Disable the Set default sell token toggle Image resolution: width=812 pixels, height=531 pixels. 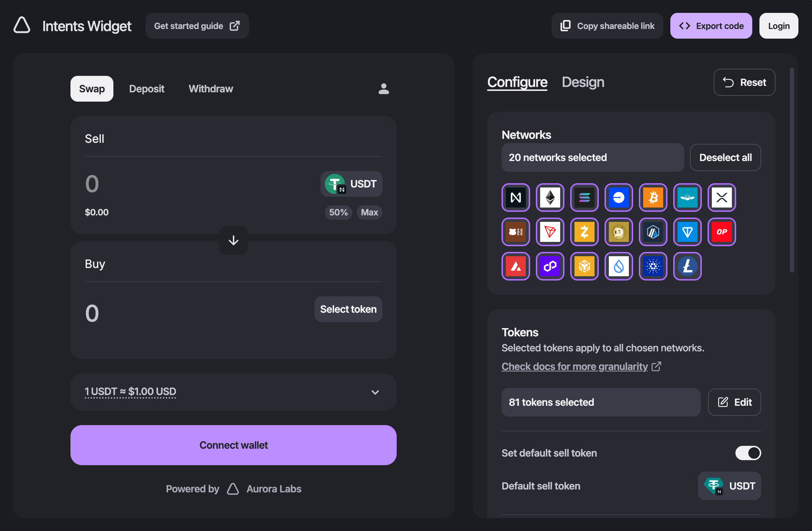[748, 453]
